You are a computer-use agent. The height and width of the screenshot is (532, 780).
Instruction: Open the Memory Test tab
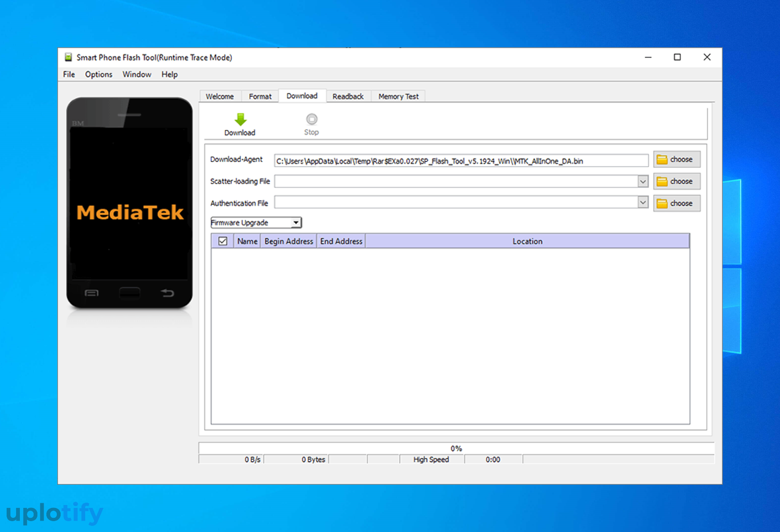coord(398,96)
